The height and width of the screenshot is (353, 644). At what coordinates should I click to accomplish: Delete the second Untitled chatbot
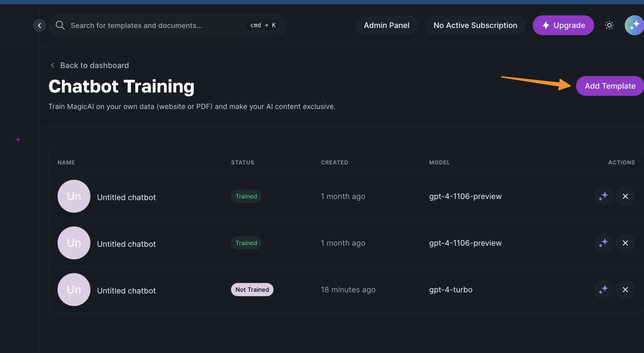[x=625, y=243]
